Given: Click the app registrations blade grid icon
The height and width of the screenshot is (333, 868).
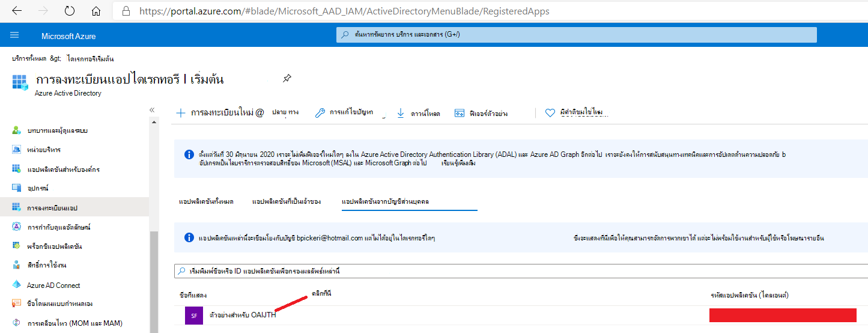Looking at the screenshot, I should tap(20, 82).
